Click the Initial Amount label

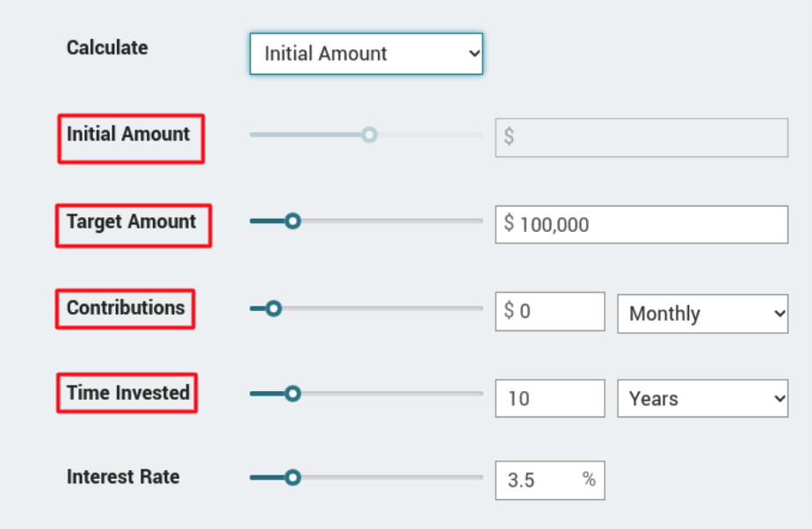click(128, 134)
